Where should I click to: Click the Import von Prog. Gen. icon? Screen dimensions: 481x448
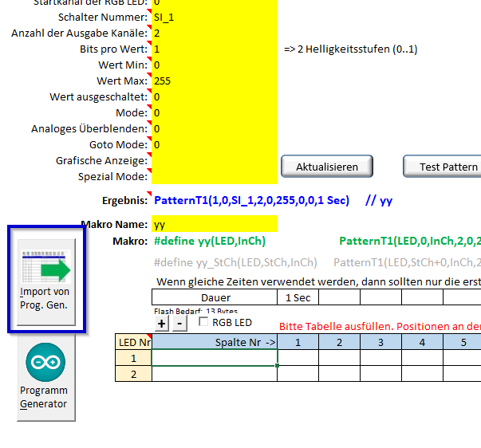click(x=45, y=278)
